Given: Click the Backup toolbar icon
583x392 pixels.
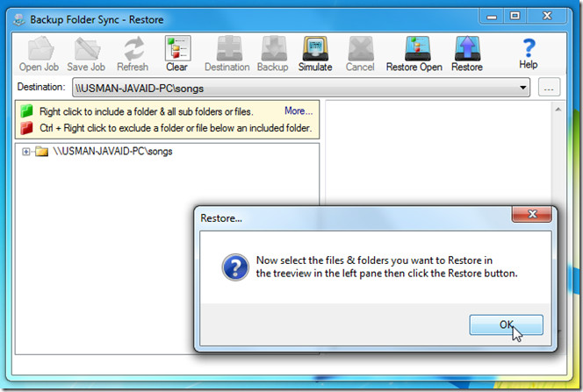Looking at the screenshot, I should point(274,48).
